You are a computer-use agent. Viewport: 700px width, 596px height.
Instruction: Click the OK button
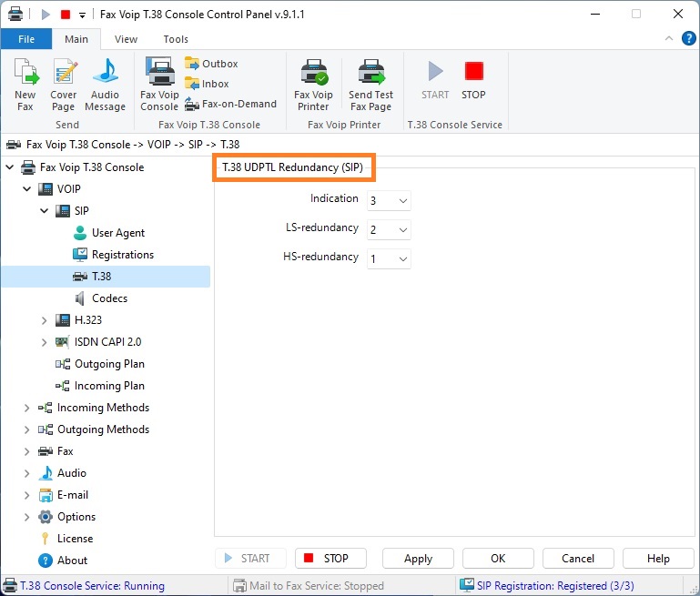[498, 559]
